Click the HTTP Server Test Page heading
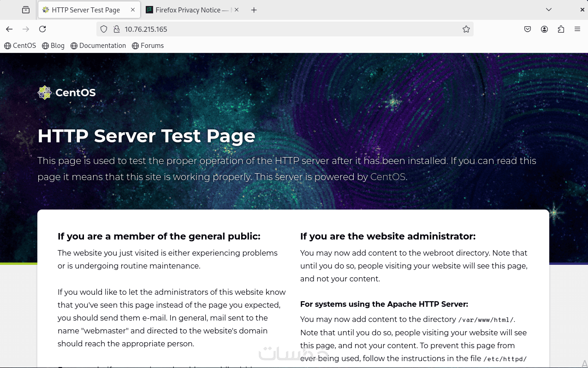Image resolution: width=588 pixels, height=368 pixels. 146,136
